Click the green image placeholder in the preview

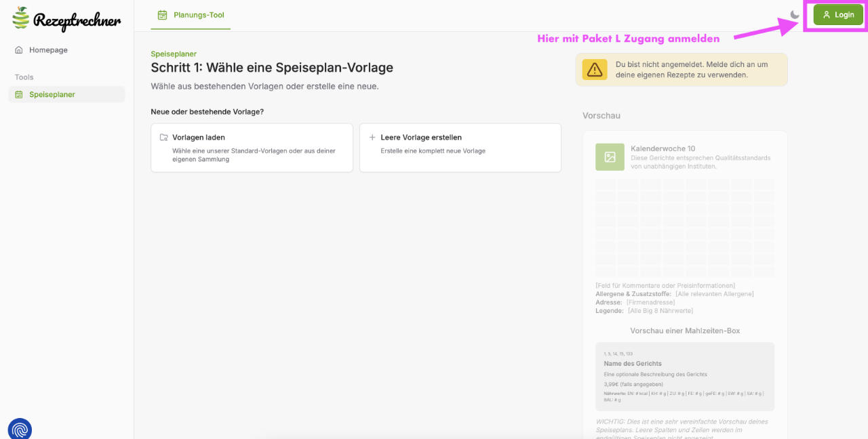click(610, 157)
